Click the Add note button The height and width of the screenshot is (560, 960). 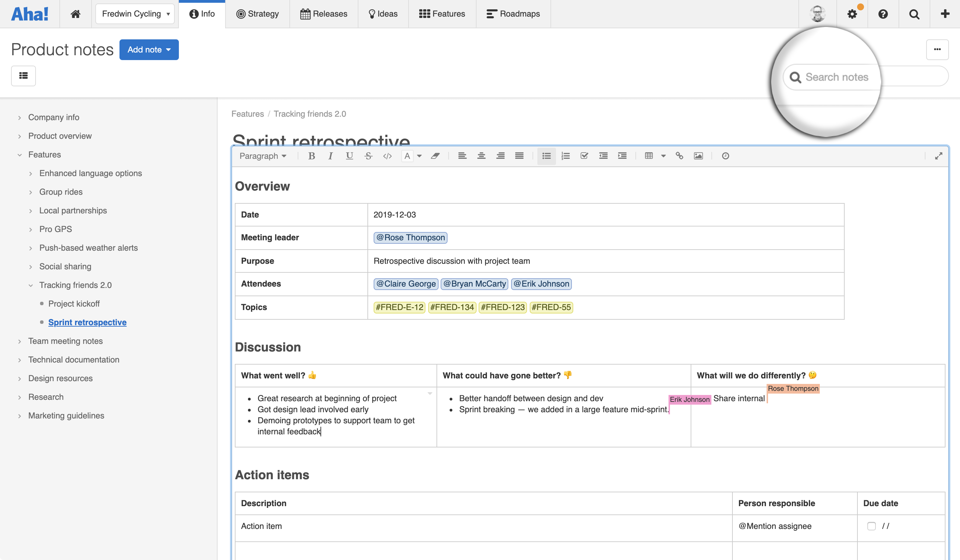pos(149,49)
